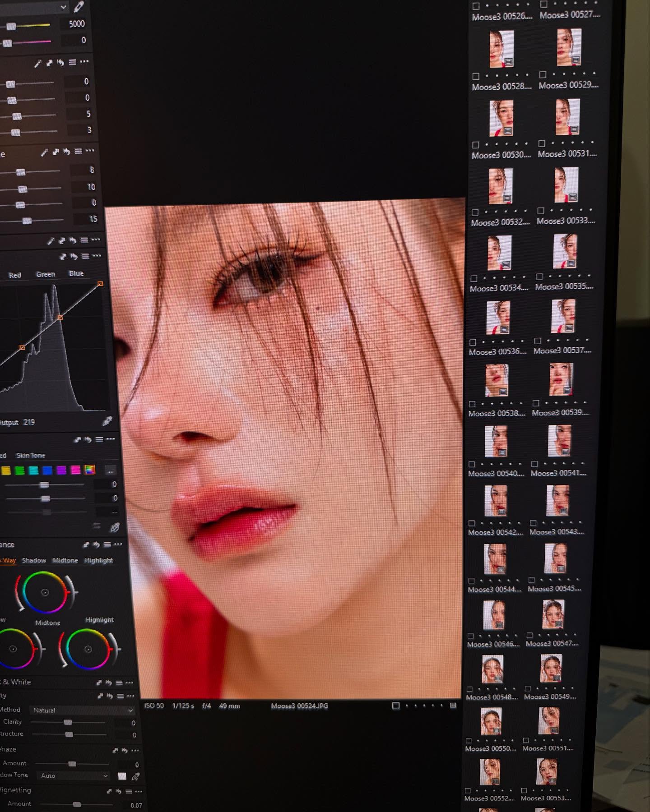Toggle the color tag box of the Moose3 00530 thumbnail
Screen dimensions: 650x812
tap(475, 145)
